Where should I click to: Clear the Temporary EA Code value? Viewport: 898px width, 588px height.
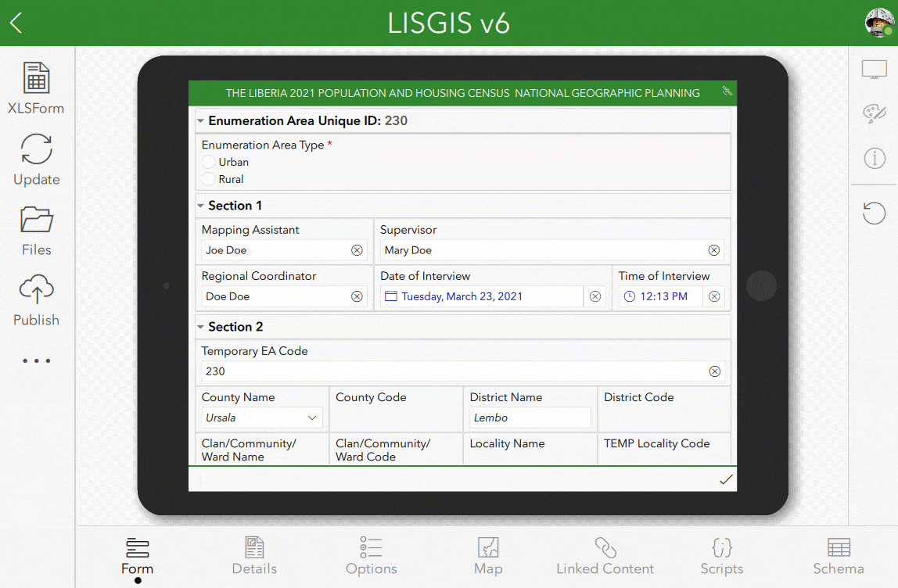(x=714, y=371)
